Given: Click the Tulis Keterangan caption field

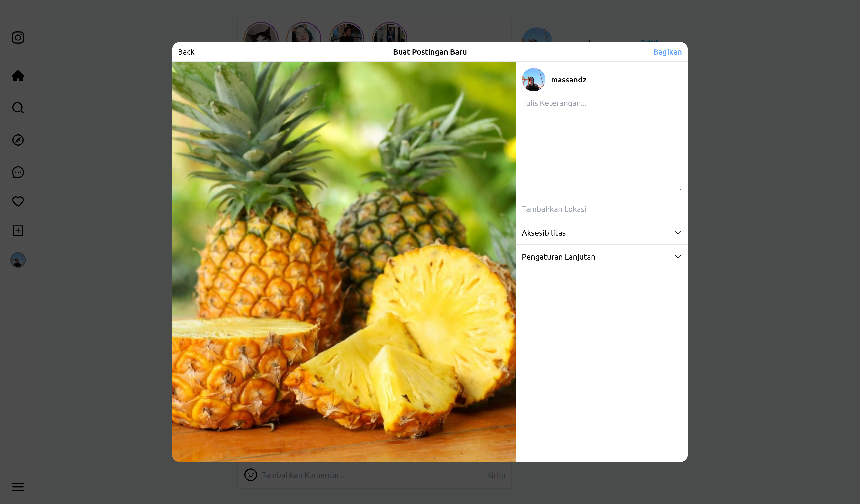Looking at the screenshot, I should coord(601,143).
